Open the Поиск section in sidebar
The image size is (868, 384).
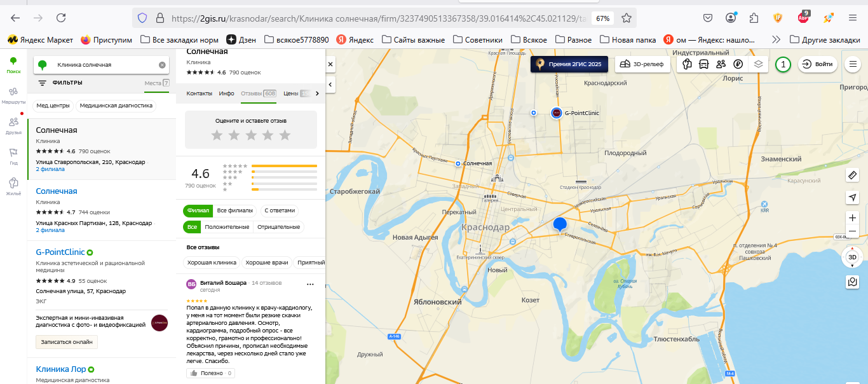[13, 65]
